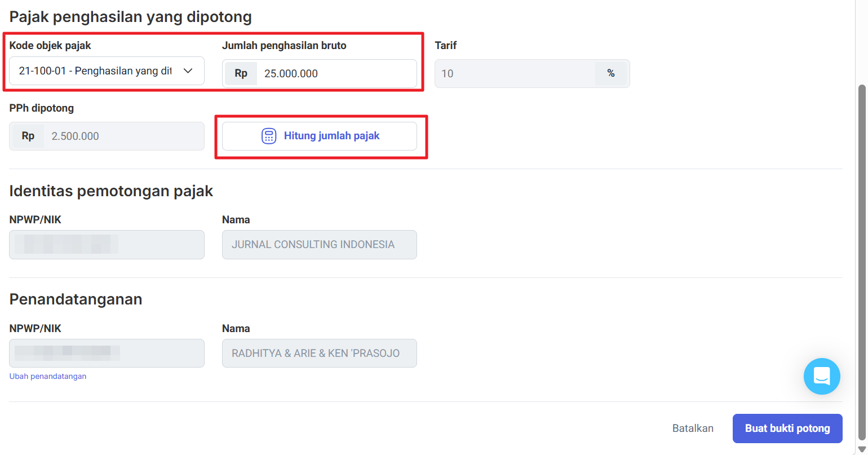The width and height of the screenshot is (868, 455).
Task: Click NPWP/NIK field under Penandatanganan
Action: [107, 354]
